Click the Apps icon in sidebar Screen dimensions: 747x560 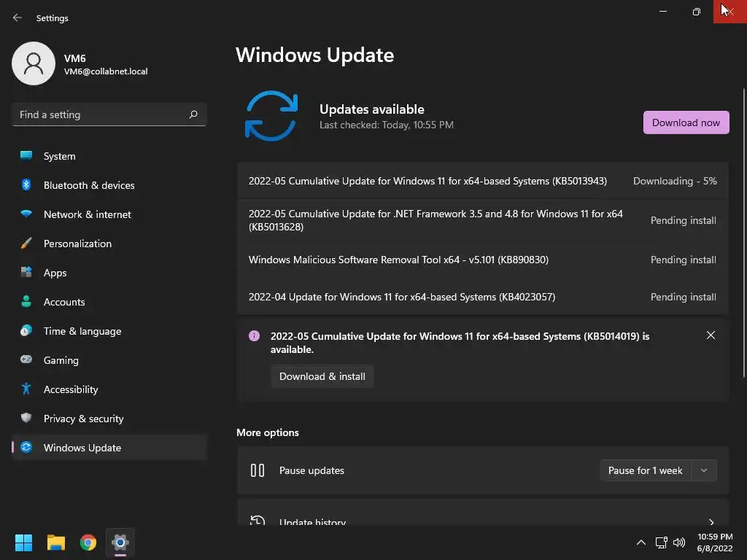26,273
